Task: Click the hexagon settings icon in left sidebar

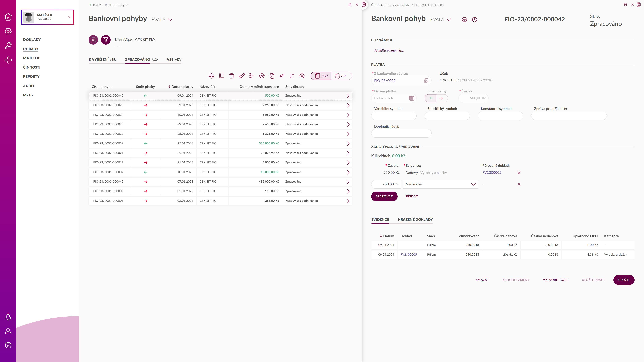Action: tap(8, 31)
